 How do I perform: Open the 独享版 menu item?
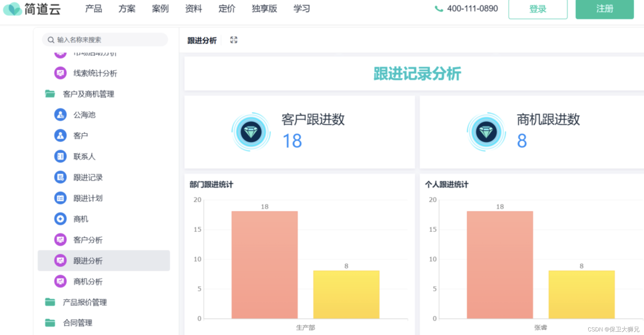pos(265,9)
